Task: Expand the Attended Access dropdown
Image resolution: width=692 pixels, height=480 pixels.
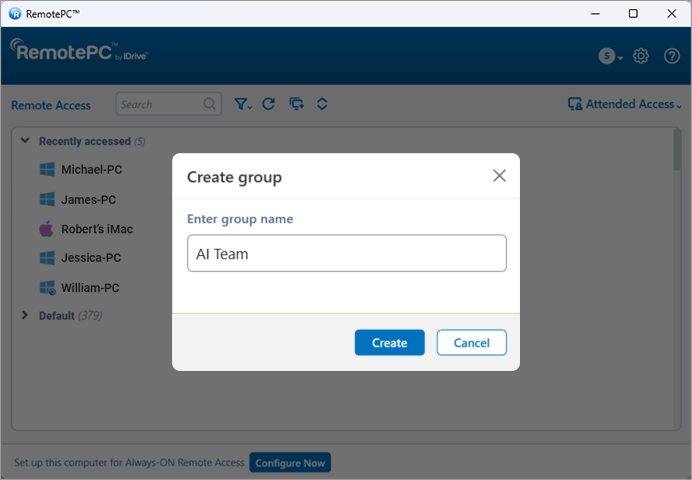Action: coord(624,104)
